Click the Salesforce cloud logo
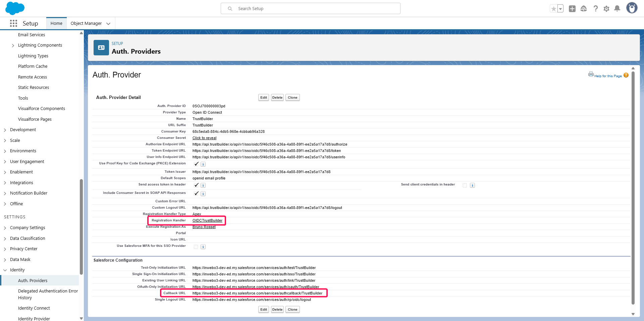This screenshot has height=321, width=644. coord(15,8)
